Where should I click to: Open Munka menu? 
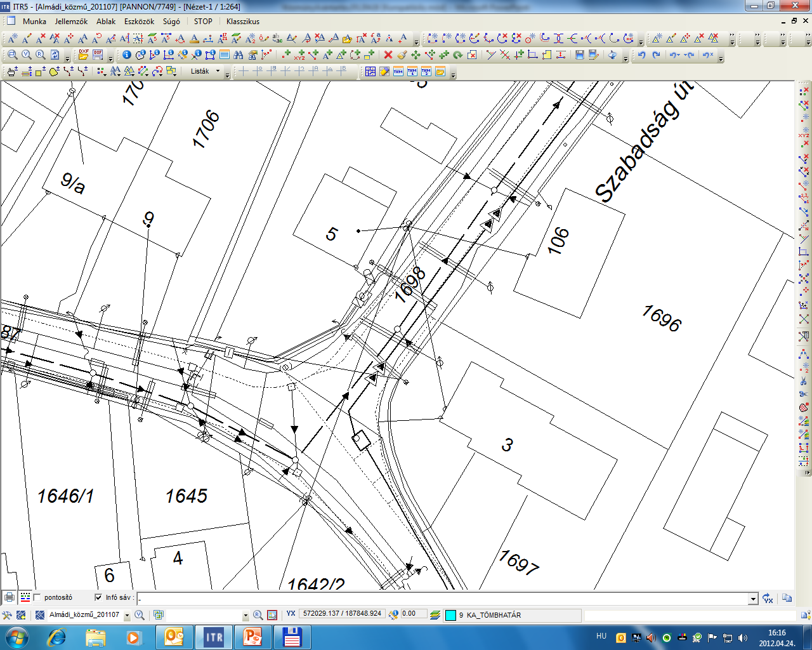34,22
